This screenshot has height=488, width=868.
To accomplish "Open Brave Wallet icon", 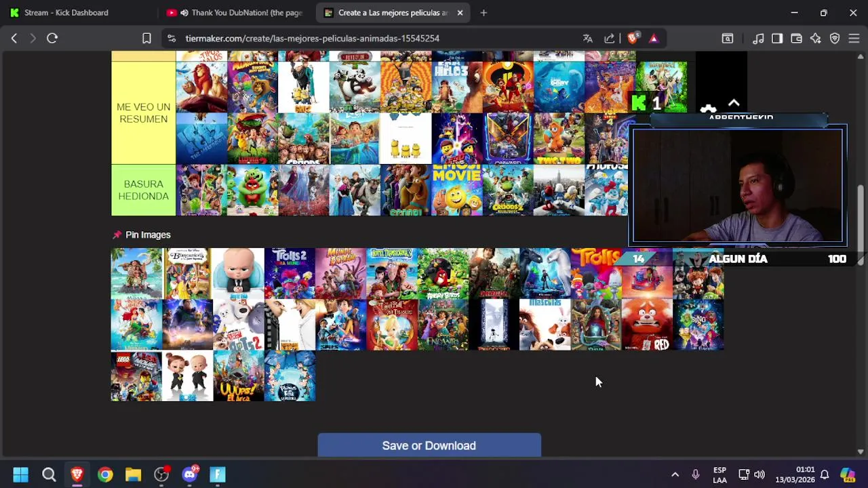I will 797,39.
